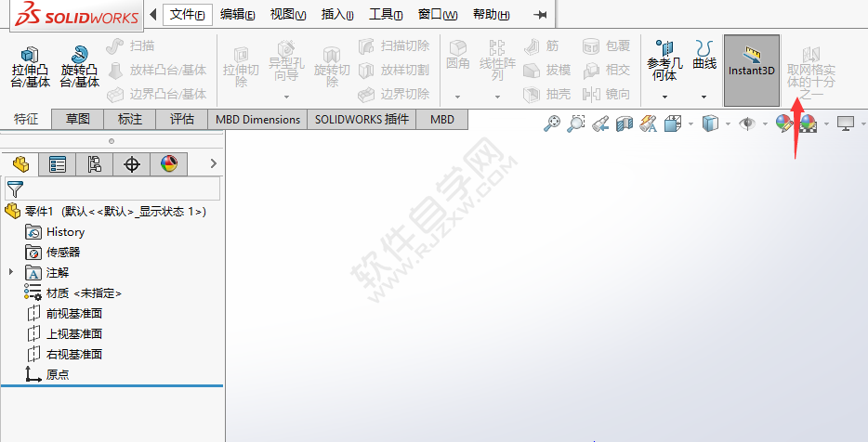Click Lofted Cut (放样切割)
The width and height of the screenshot is (868, 442).
click(394, 71)
